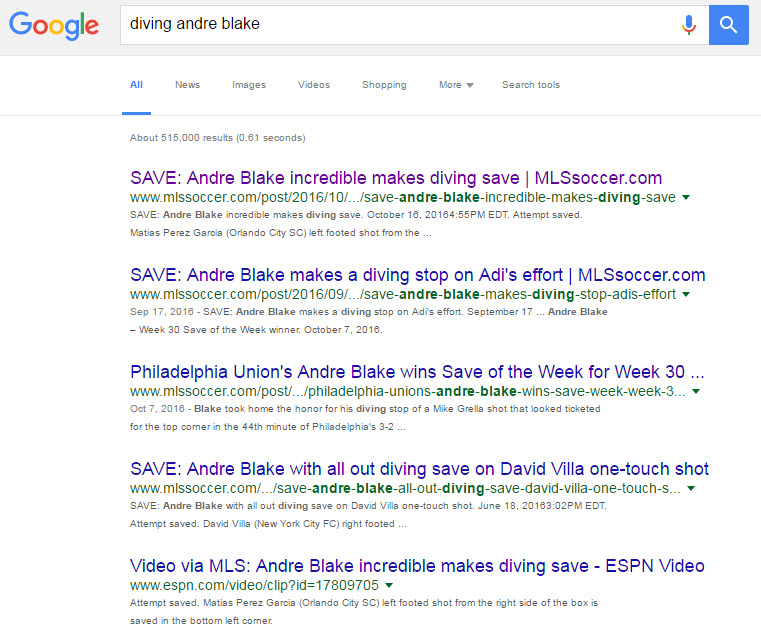Click the Google logo
761x625 pixels.
(54, 25)
